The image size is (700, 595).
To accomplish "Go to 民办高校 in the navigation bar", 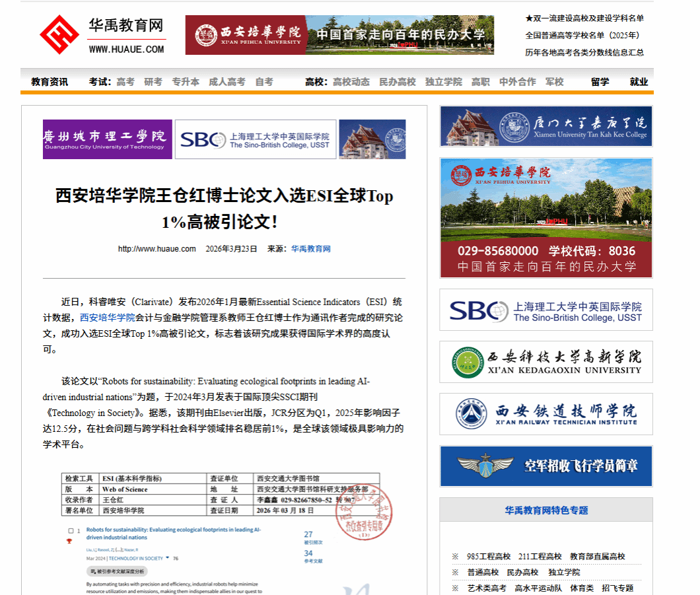I will point(397,82).
